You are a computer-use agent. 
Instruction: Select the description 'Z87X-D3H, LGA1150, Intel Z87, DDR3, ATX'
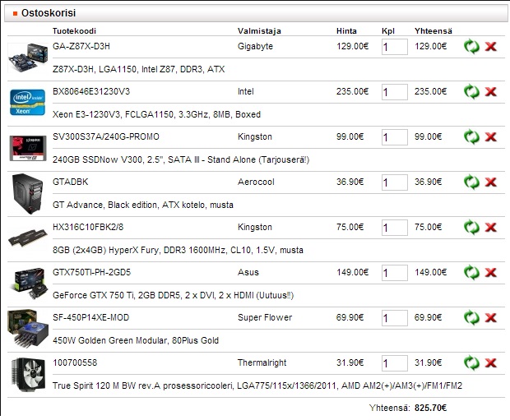(138, 69)
